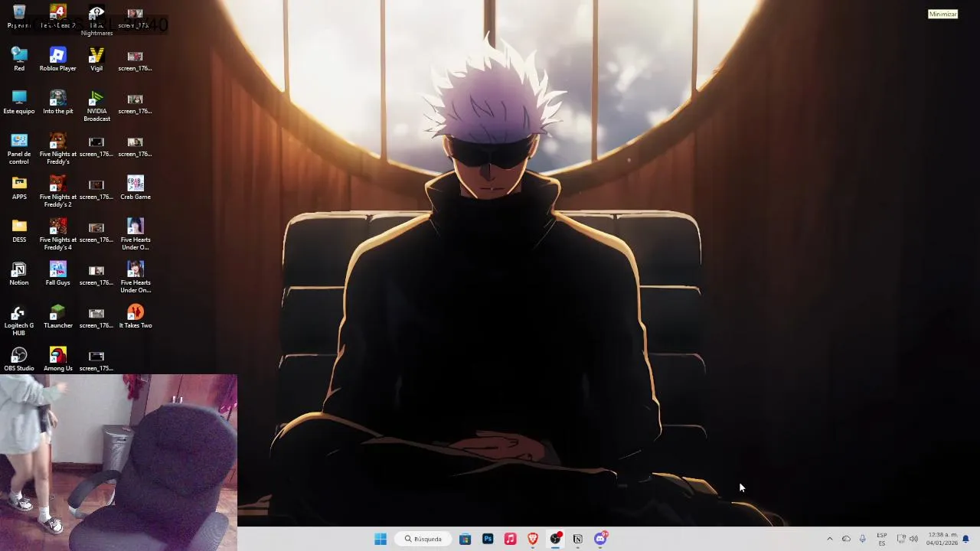Click the microphone tray icon
This screenshot has height=551, width=980.
[863, 539]
